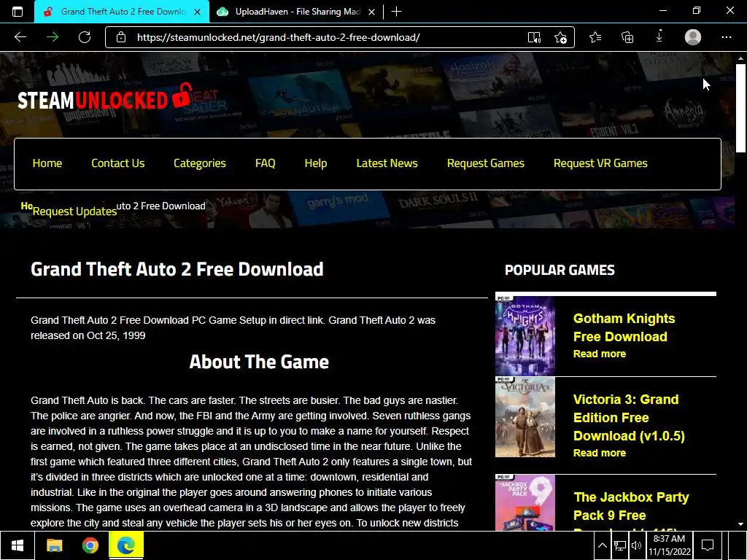Open the Latest News menu item

click(387, 163)
